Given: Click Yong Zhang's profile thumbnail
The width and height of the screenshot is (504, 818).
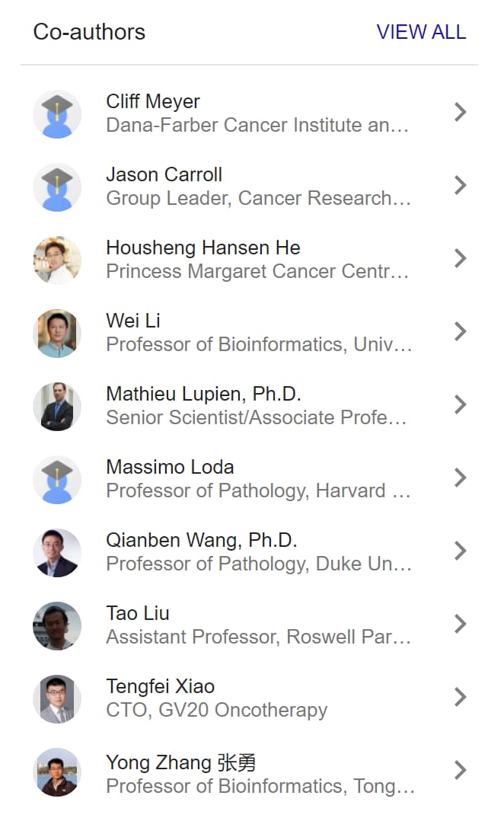Looking at the screenshot, I should [x=57, y=772].
